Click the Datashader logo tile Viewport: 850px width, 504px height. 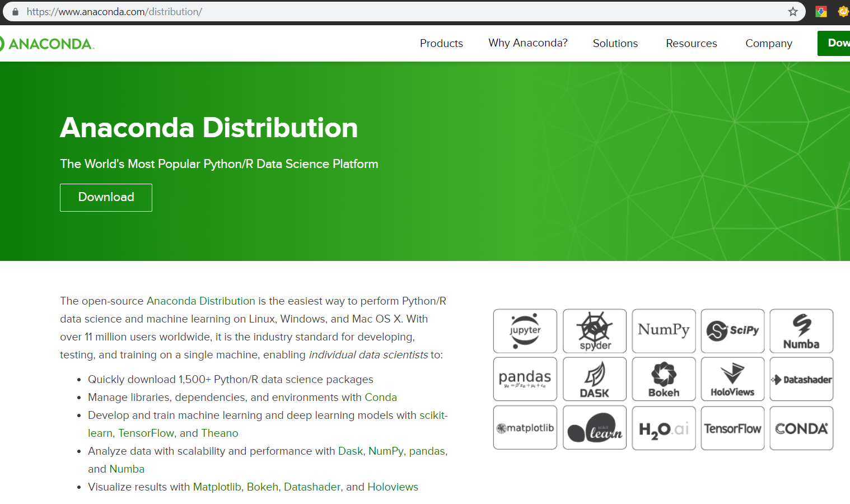click(801, 379)
